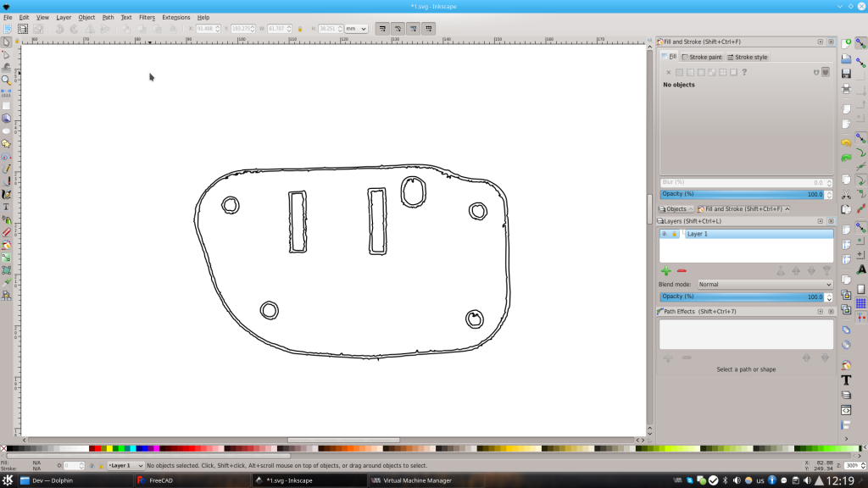Toggle visibility of Layer 1
The height and width of the screenshot is (488, 868).
tap(665, 234)
